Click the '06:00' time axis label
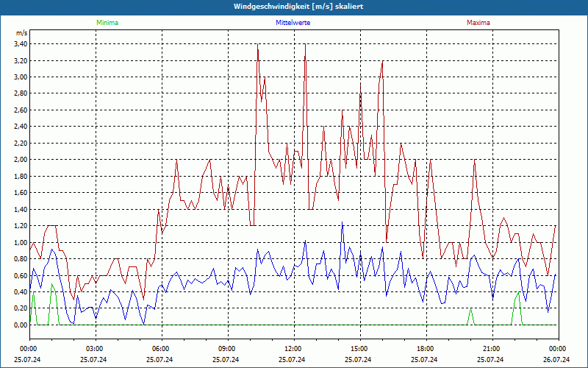This screenshot has height=368, width=588. [162, 349]
